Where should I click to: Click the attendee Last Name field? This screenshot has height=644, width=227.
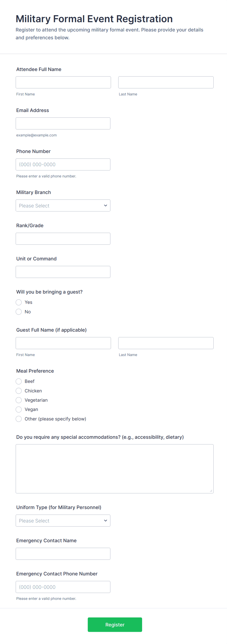tap(166, 82)
